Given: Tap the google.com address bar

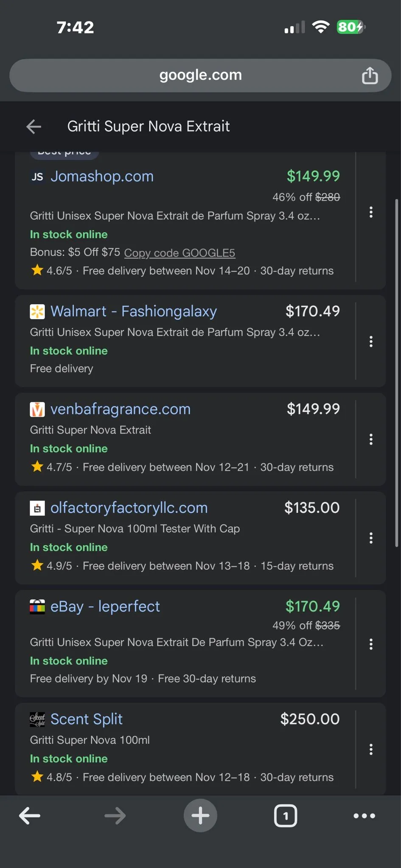Looking at the screenshot, I should [x=200, y=75].
